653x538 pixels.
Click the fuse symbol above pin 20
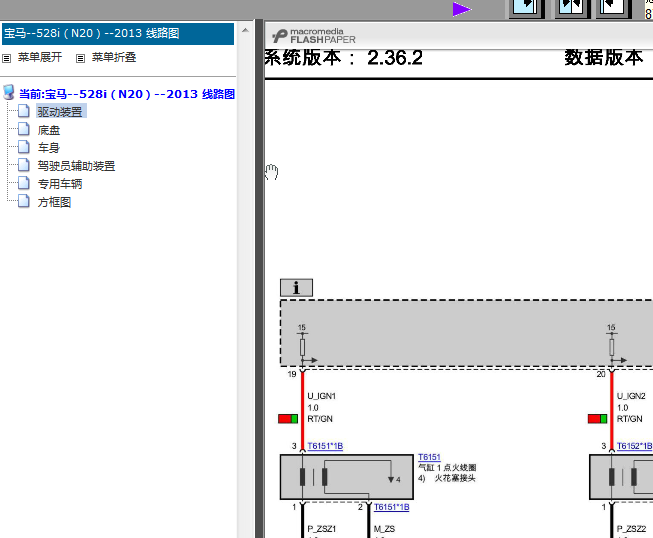click(x=612, y=347)
